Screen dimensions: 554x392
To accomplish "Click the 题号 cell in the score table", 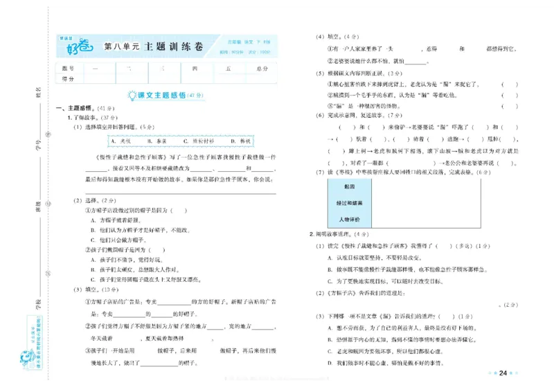I will (x=68, y=69).
